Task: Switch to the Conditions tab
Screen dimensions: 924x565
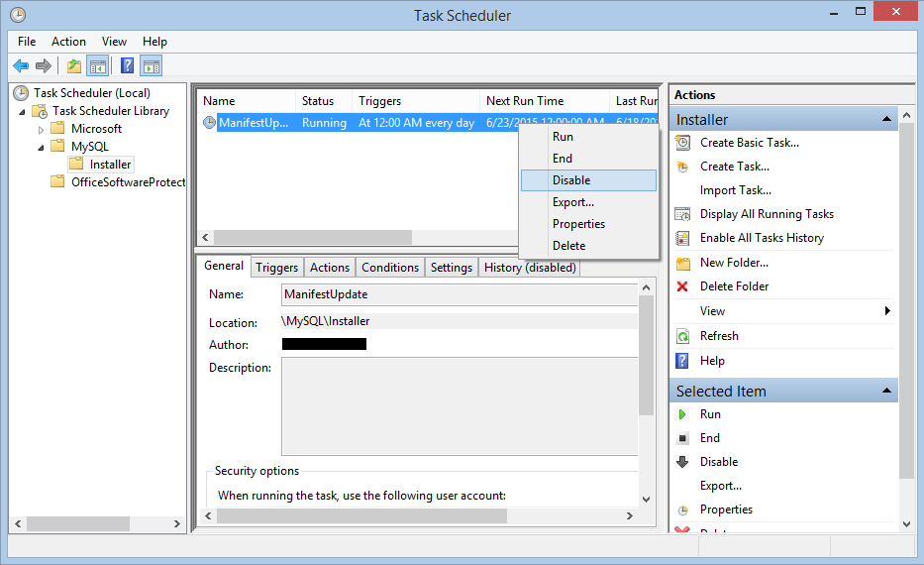Action: pos(390,268)
